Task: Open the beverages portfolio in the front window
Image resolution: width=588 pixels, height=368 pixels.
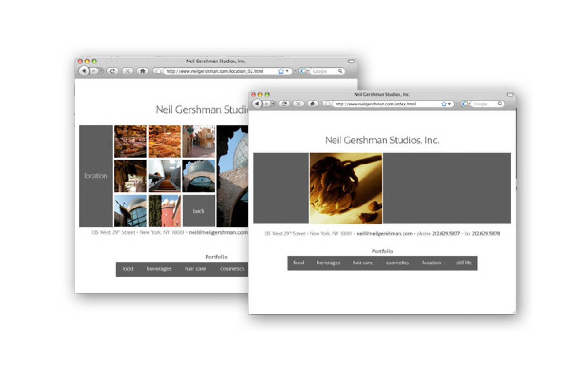Action: 328,263
